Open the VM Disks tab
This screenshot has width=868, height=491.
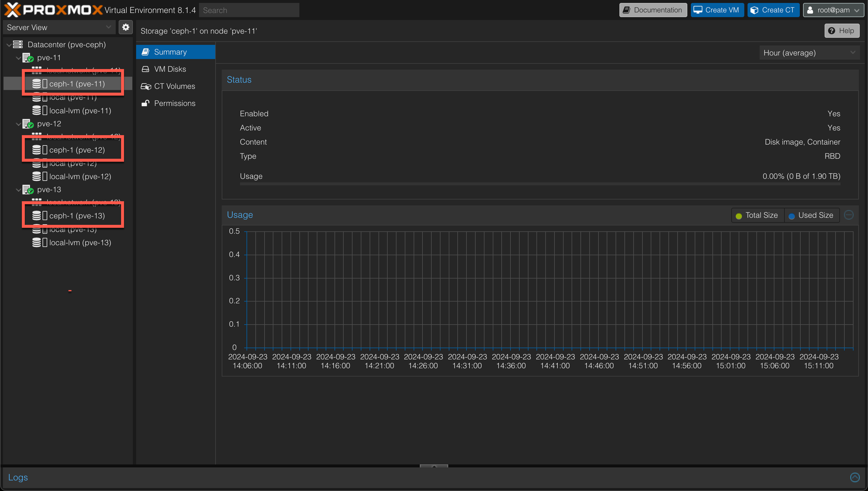click(x=175, y=69)
